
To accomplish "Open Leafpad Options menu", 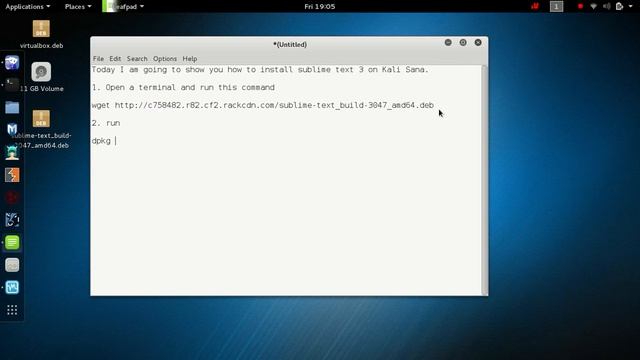I will click(x=165, y=59).
